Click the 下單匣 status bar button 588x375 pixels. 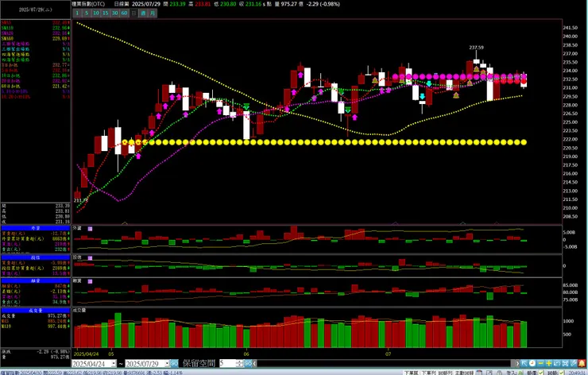tap(411, 373)
